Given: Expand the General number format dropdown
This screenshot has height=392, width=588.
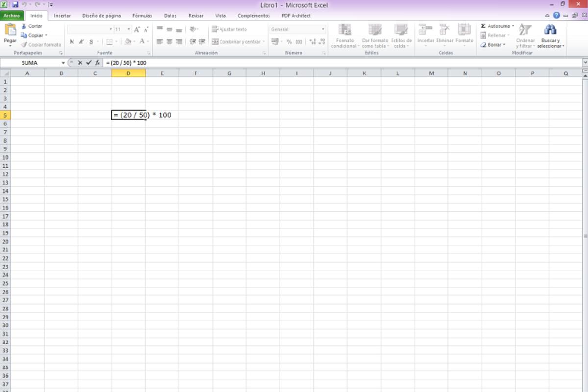Looking at the screenshot, I should point(323,29).
